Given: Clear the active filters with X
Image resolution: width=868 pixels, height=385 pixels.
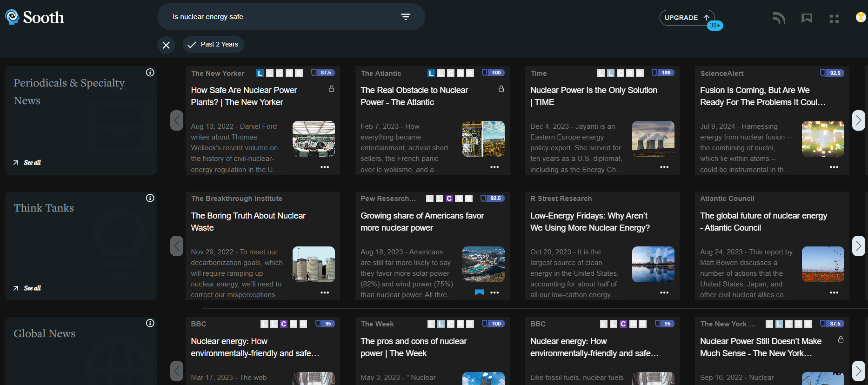Looking at the screenshot, I should pyautogui.click(x=166, y=45).
